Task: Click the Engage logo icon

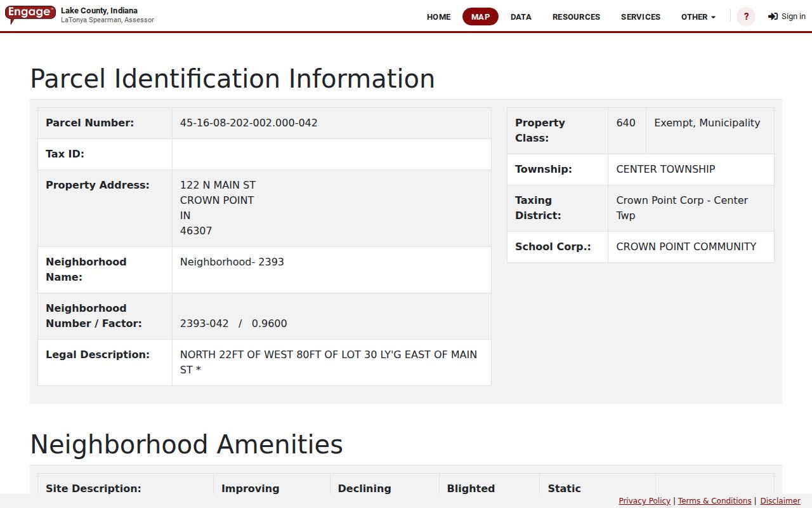Action: 30,15
